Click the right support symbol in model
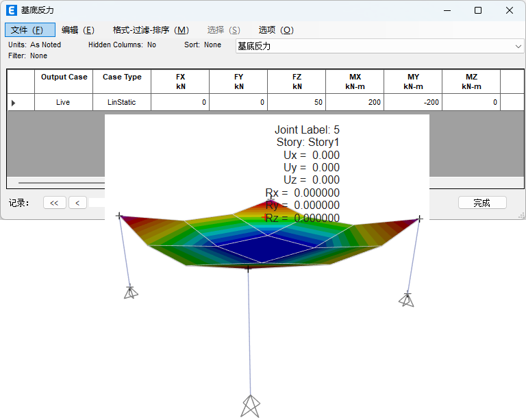The width and height of the screenshot is (526, 420). 407,299
